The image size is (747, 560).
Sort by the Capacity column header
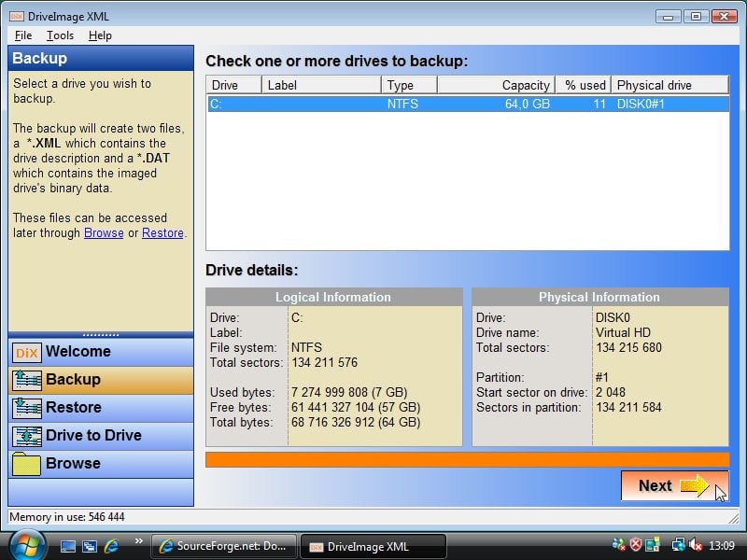496,85
